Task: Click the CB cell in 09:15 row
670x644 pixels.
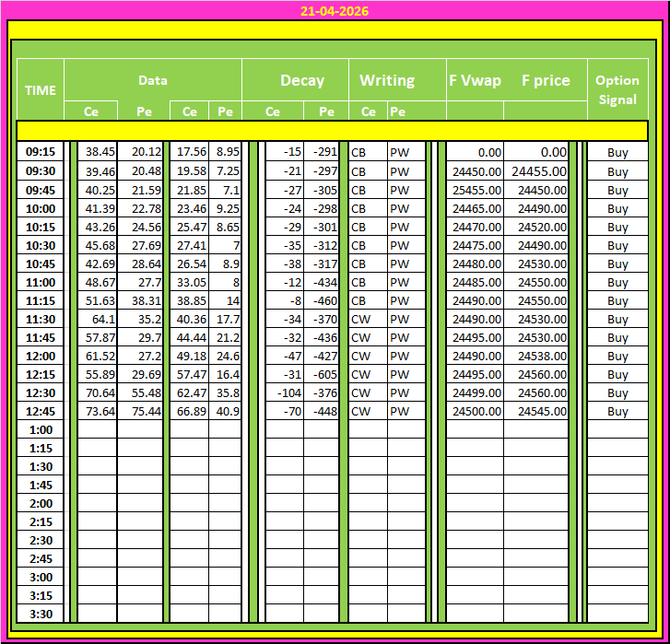Action: (x=368, y=152)
